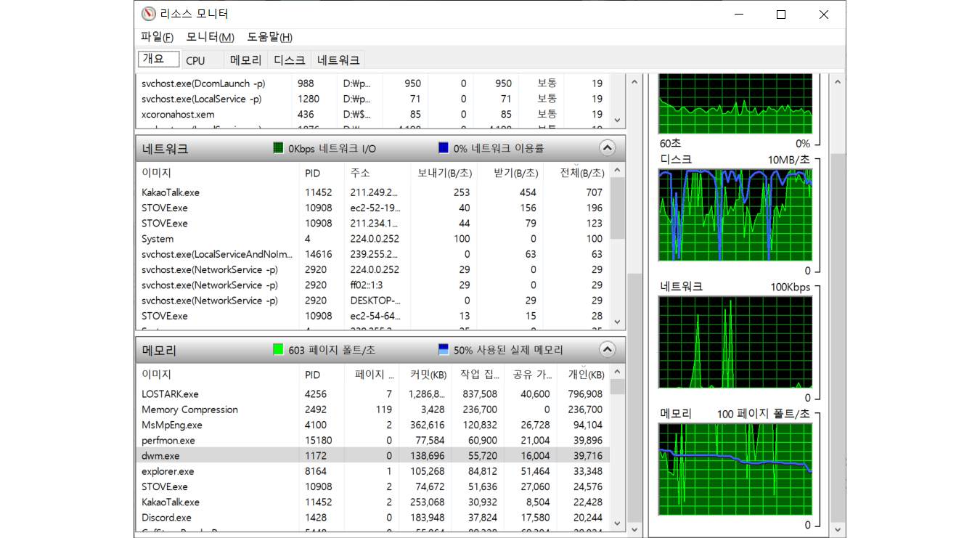Screen dimensions: 980x538
Task: Click the 네트워크 section header title
Action: pos(165,149)
